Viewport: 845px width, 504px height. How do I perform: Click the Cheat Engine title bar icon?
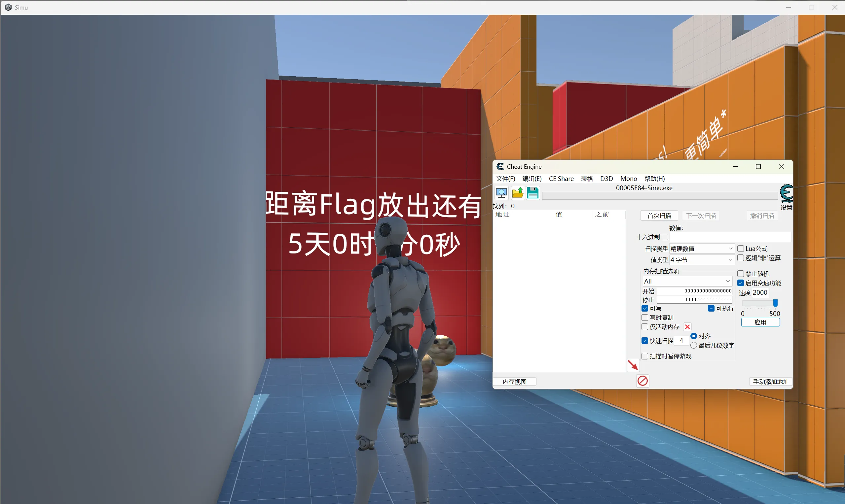(x=500, y=166)
